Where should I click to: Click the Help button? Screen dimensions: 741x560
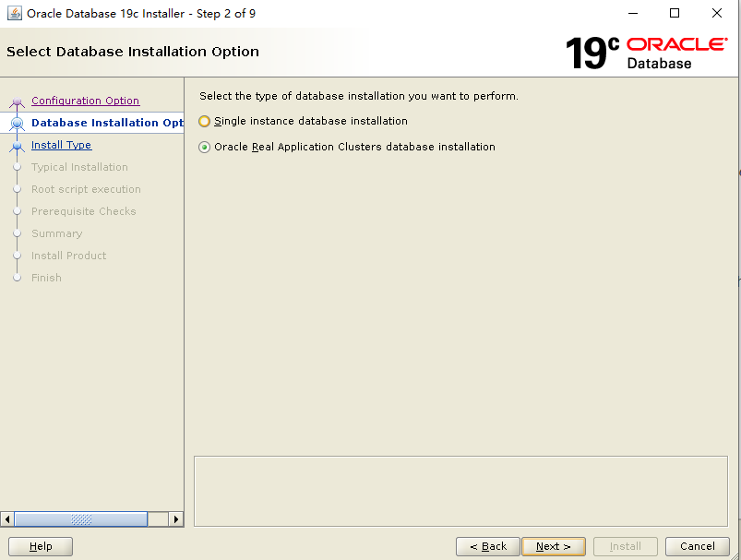pyautogui.click(x=40, y=546)
